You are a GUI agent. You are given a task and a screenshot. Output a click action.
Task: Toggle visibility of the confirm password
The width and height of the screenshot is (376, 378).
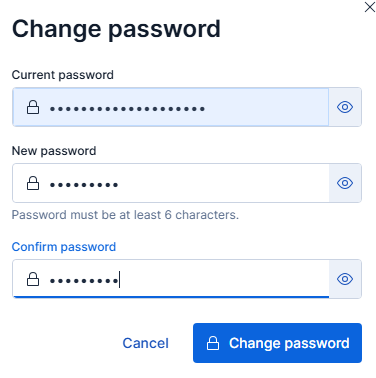[345, 279]
